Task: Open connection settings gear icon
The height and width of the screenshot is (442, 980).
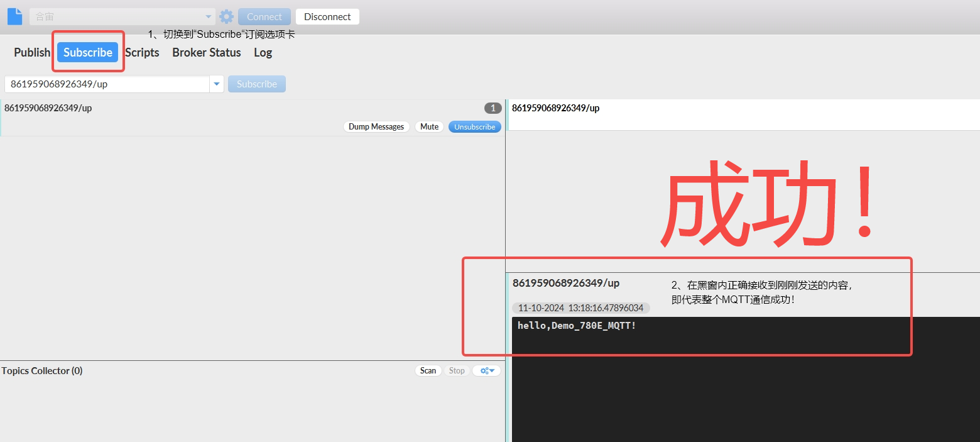Action: [226, 17]
